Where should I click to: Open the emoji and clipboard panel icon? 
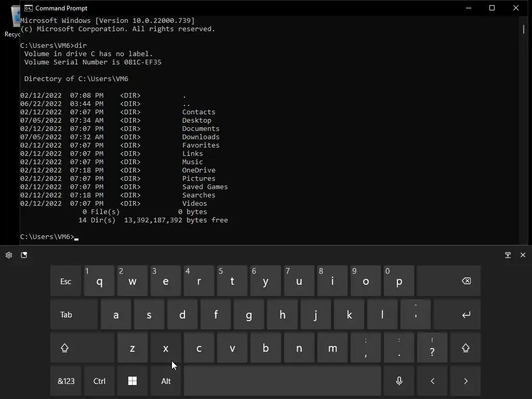pyautogui.click(x=24, y=255)
